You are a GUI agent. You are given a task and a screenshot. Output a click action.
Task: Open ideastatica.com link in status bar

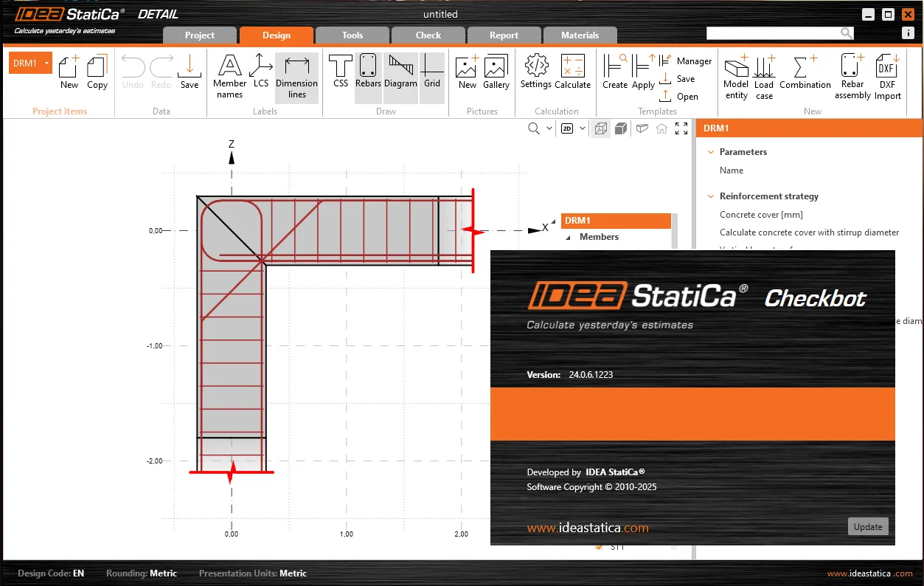pyautogui.click(x=870, y=573)
